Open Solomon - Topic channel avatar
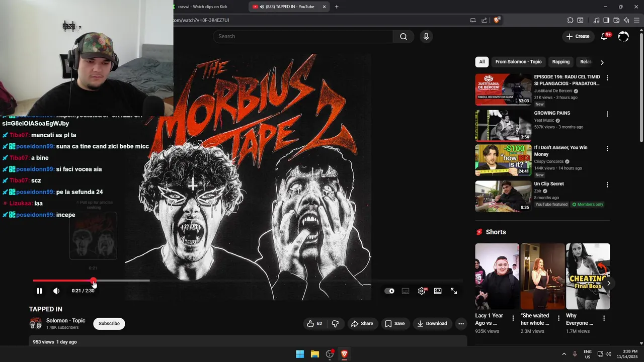Image resolution: width=644 pixels, height=362 pixels. pos(36,323)
